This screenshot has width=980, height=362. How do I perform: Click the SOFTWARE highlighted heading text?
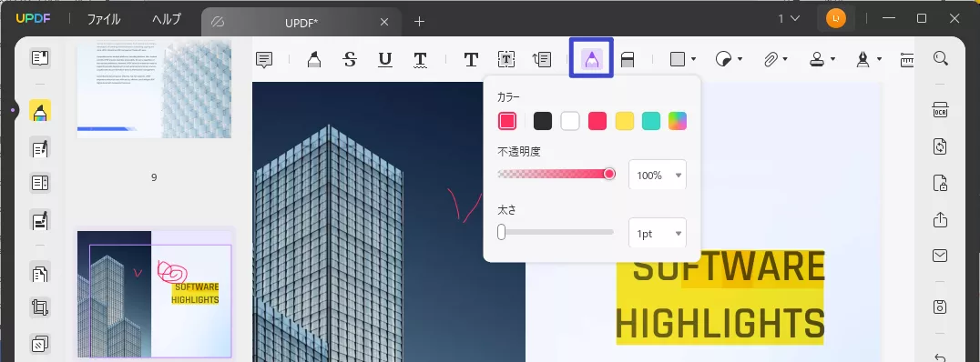[729, 267]
